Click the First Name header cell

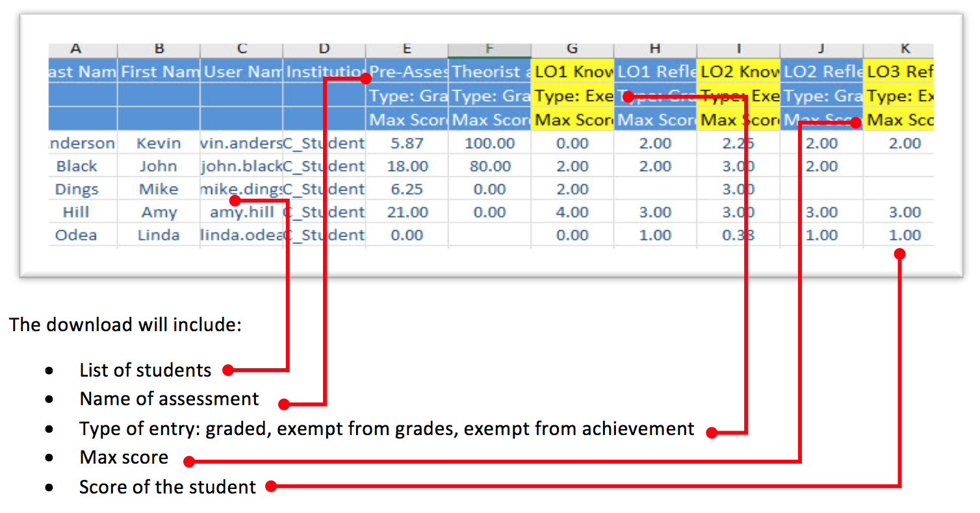(159, 72)
